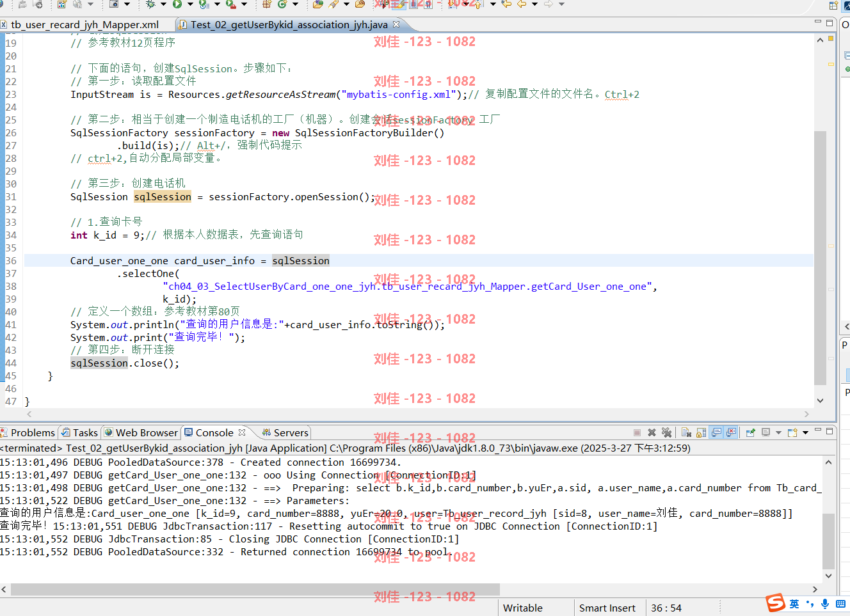This screenshot has height=616, width=850.
Task: Open the Back history dropdown arrow
Action: [534, 4]
